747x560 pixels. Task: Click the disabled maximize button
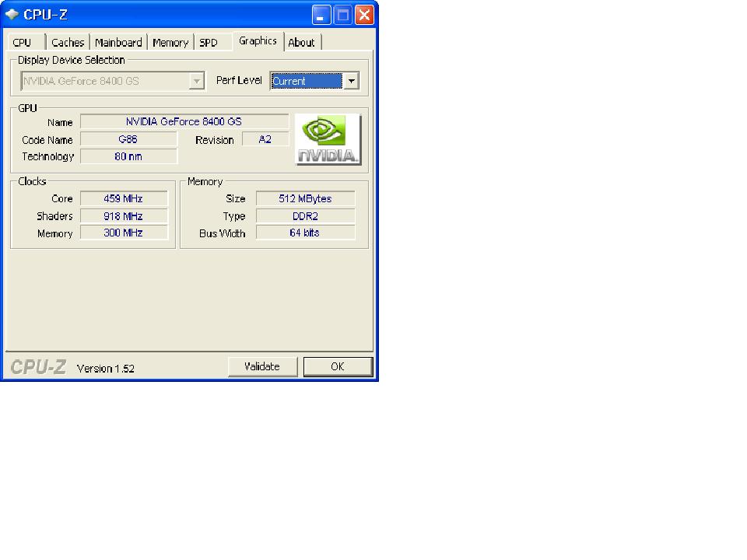click(342, 15)
